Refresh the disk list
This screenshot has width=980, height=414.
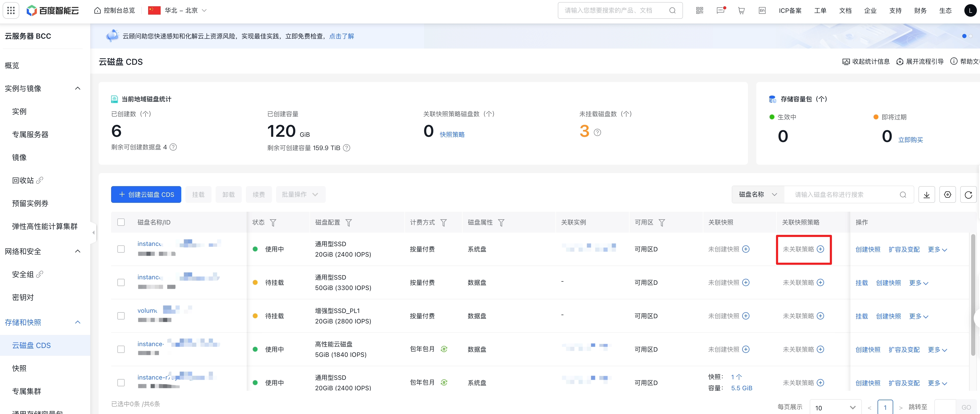point(969,195)
